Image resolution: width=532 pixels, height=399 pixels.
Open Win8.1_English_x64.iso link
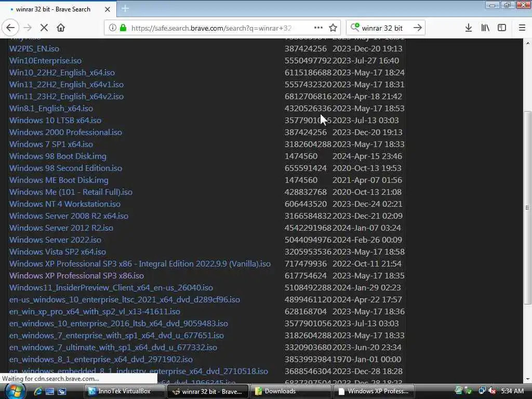click(51, 108)
